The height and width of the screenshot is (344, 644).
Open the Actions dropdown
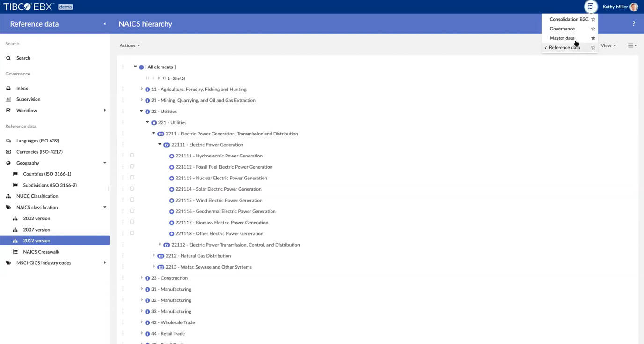pos(130,45)
